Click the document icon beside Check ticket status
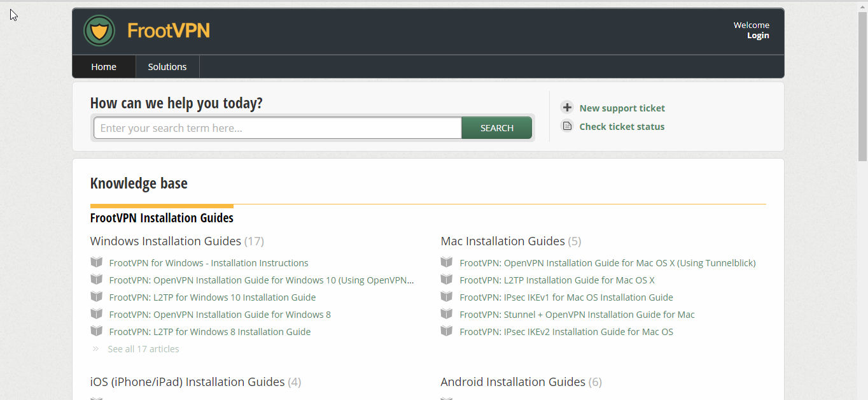The height and width of the screenshot is (400, 868). coord(567,126)
